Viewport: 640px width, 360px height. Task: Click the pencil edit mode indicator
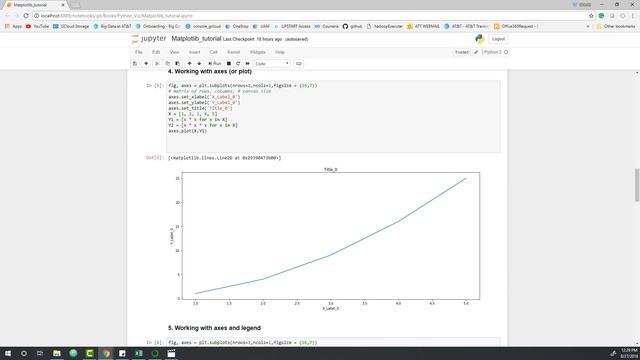(476, 52)
